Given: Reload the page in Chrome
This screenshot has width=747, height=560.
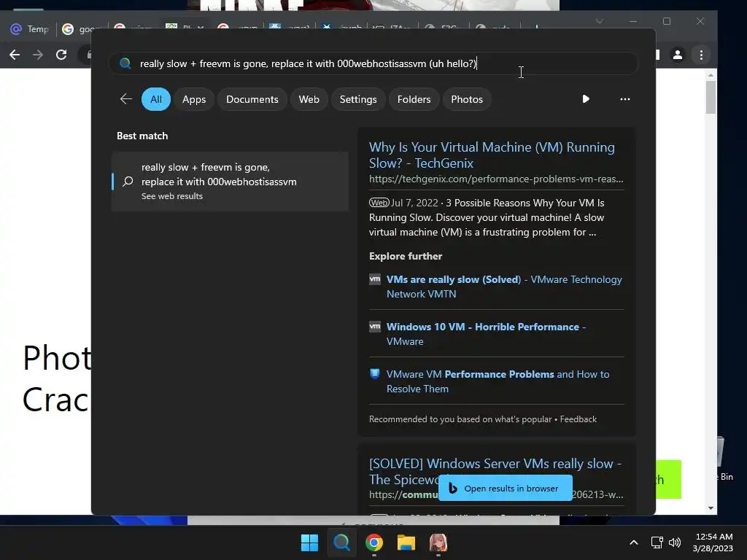Looking at the screenshot, I should (61, 55).
